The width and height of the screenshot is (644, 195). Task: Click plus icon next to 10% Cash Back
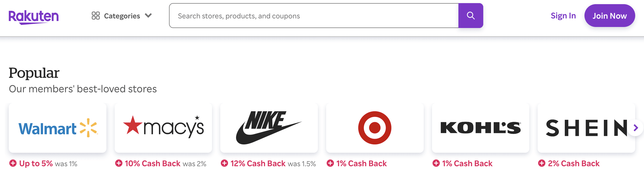click(119, 163)
